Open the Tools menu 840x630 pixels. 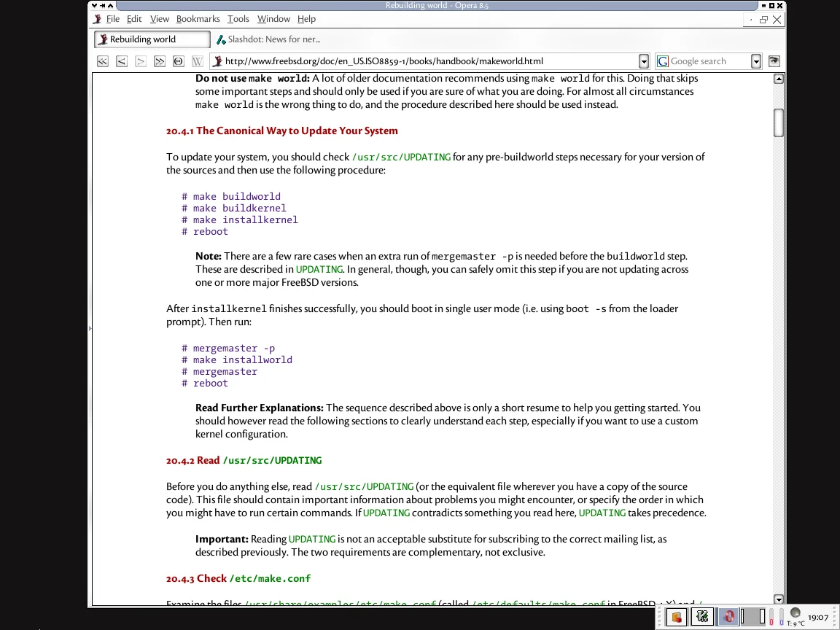[238, 19]
